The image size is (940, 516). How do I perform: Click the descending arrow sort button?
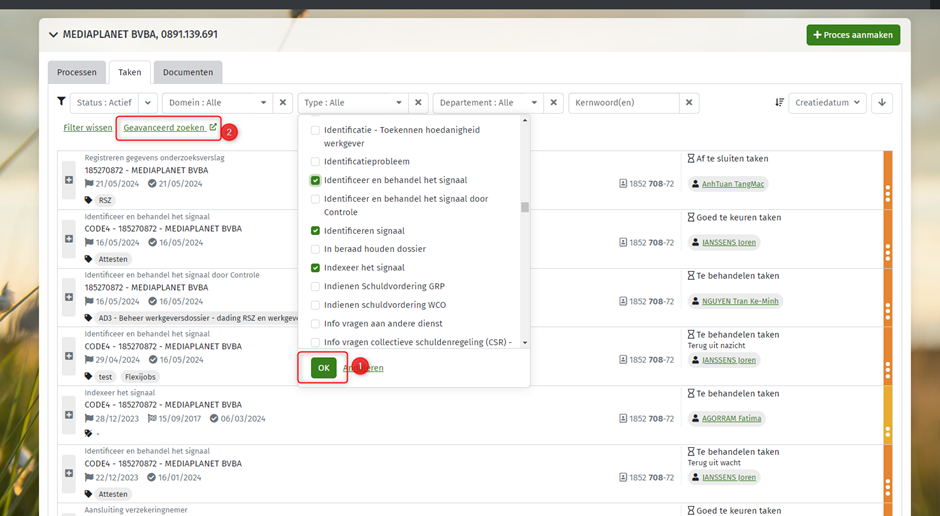coord(882,102)
